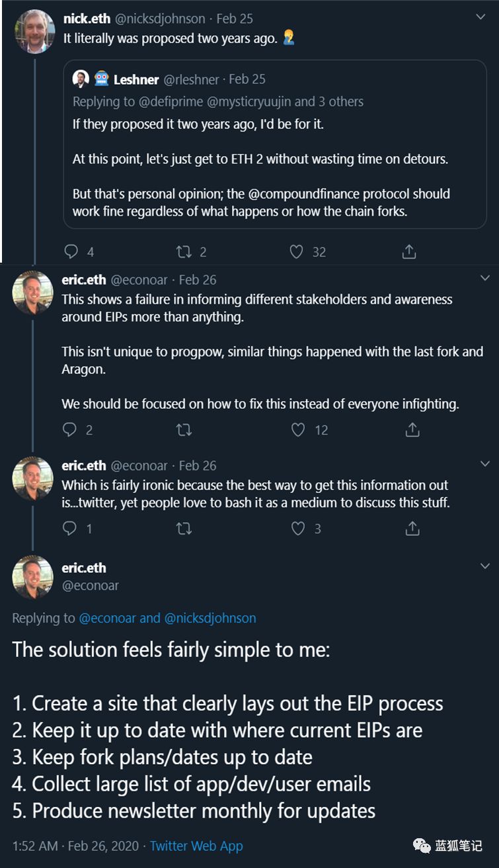Reply to nick.eth's tweet

point(71,251)
